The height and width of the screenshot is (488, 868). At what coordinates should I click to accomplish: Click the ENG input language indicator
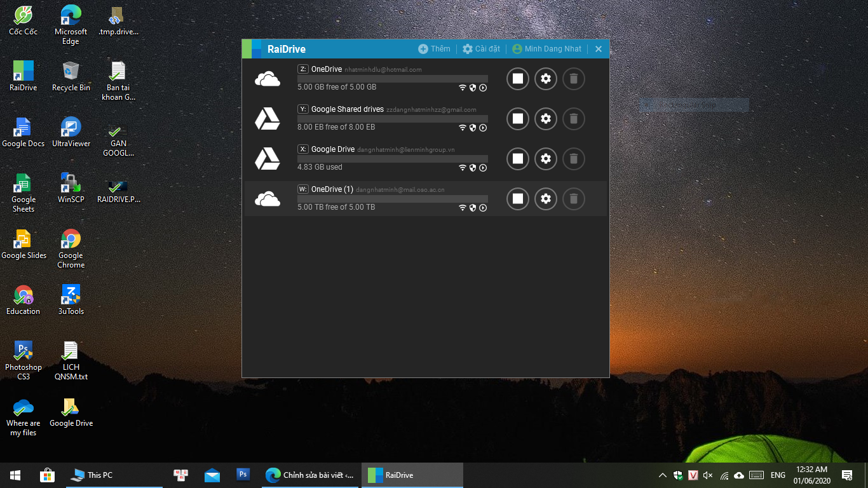point(778,475)
